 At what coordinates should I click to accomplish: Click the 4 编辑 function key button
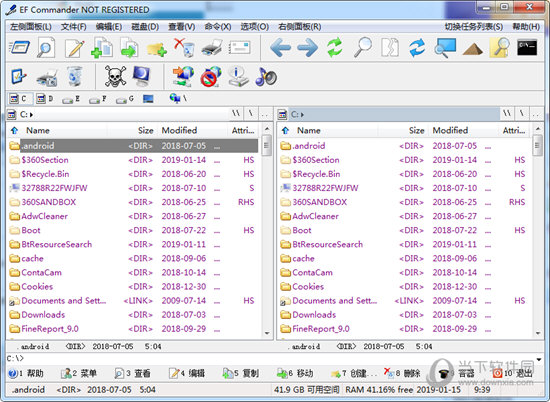(x=187, y=373)
